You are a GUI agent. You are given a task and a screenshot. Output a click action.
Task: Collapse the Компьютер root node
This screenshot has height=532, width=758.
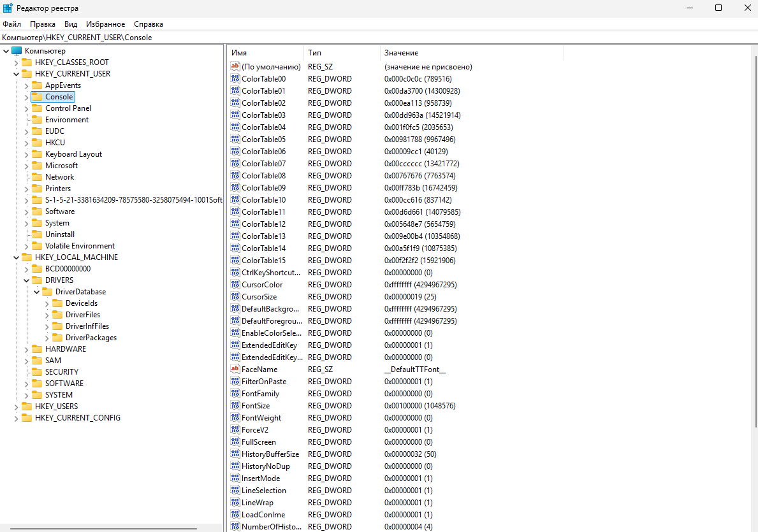pyautogui.click(x=6, y=51)
